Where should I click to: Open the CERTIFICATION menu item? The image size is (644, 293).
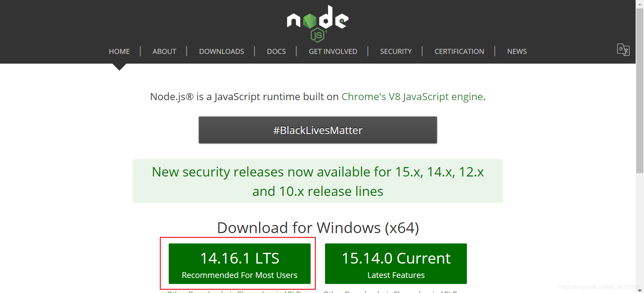click(459, 52)
